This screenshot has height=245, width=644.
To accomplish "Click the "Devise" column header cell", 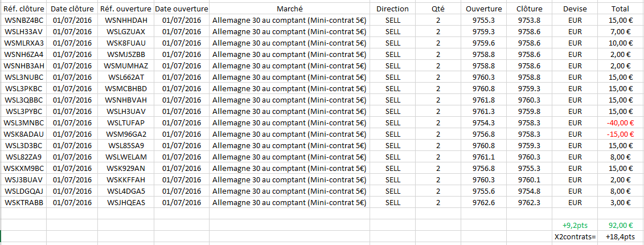I will click(575, 9).
